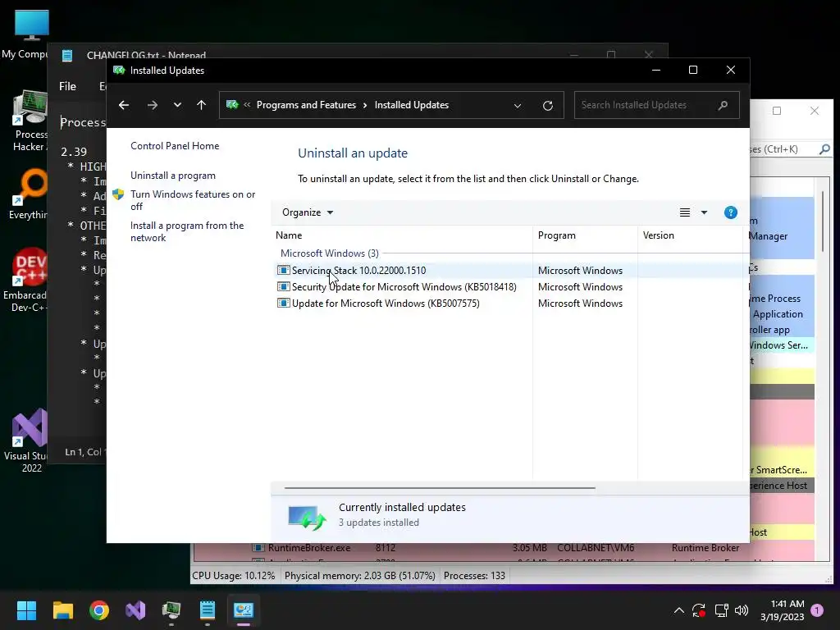This screenshot has height=630, width=840.
Task: Click the sync status tray icon
Action: pos(699,610)
